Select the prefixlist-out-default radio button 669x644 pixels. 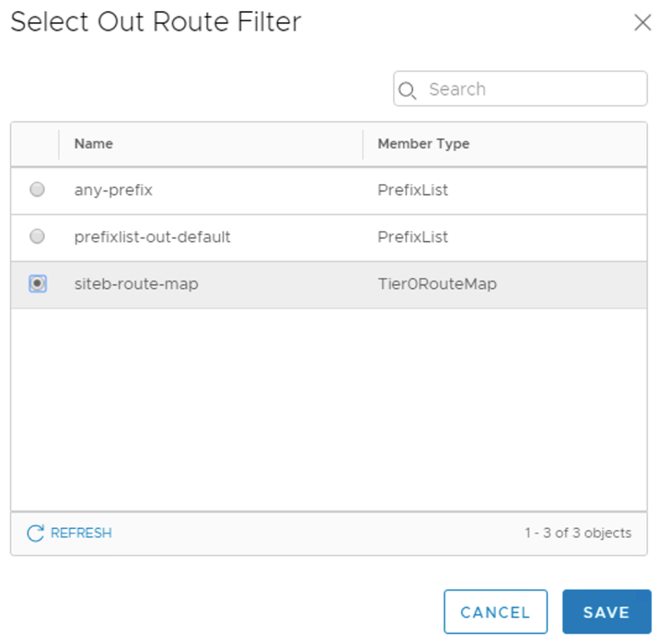[x=37, y=237]
